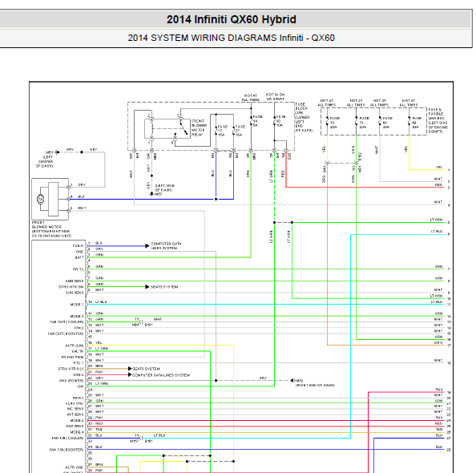The image size is (476, 473).
Task: Click the 'LT BLU' label at pin 10
Action: pyautogui.click(x=101, y=301)
